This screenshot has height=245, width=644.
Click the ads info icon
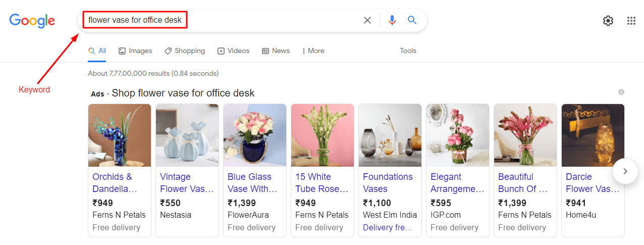click(x=621, y=92)
